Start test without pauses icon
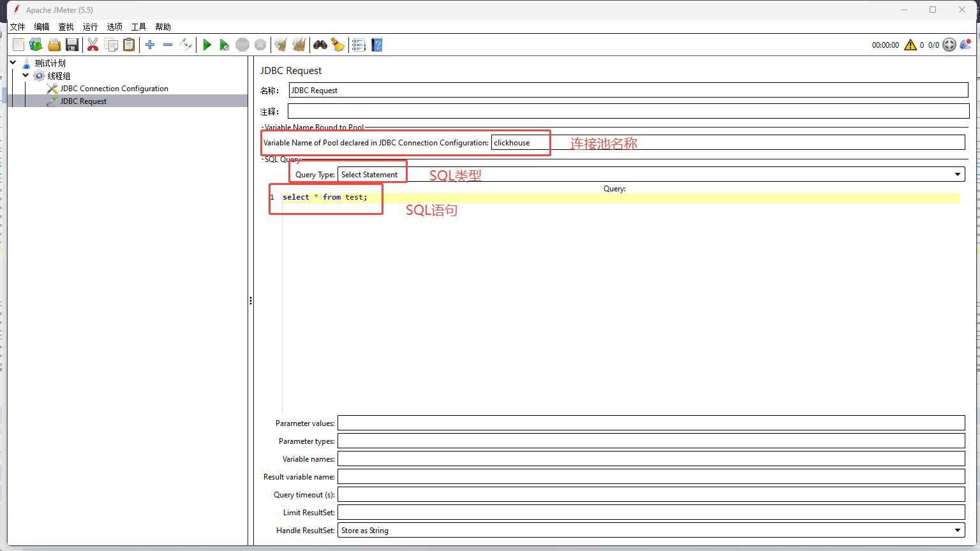 tap(224, 45)
